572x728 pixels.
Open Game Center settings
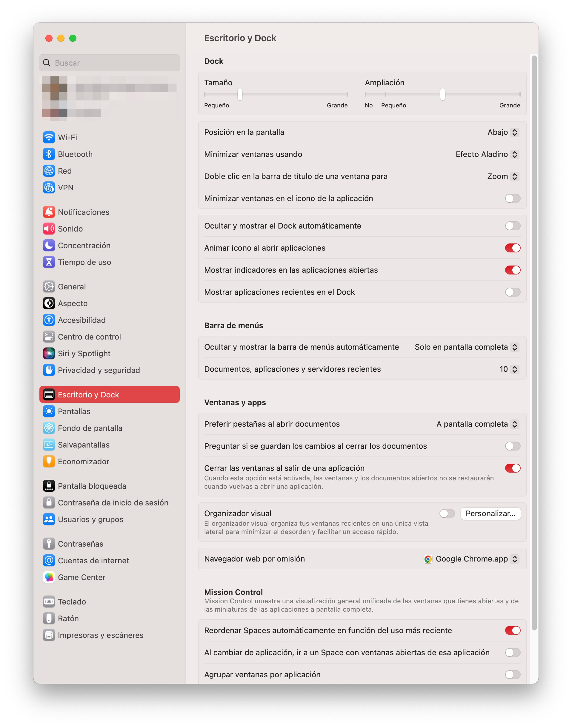[x=49, y=577]
